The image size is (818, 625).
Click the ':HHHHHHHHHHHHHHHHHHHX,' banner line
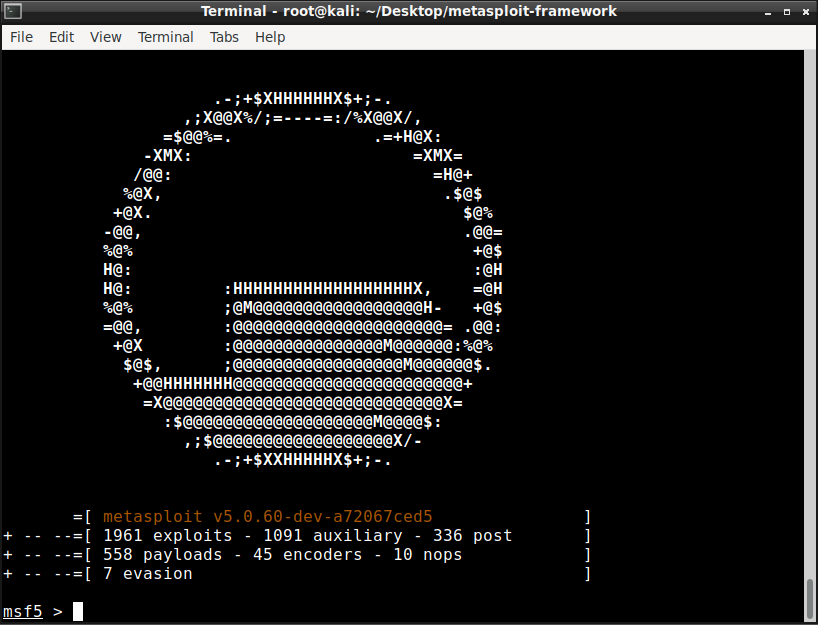(x=328, y=289)
